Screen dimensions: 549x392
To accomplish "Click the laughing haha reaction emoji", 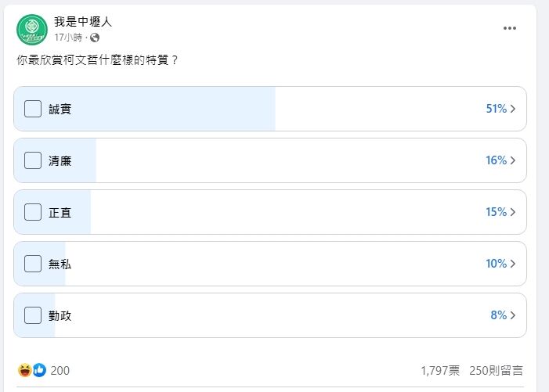I will 25,370.
